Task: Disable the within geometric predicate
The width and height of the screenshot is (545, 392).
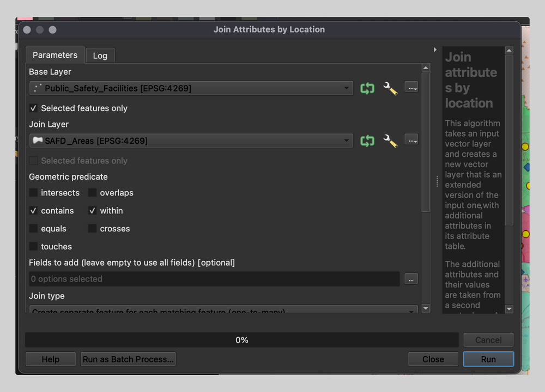Action: point(93,211)
